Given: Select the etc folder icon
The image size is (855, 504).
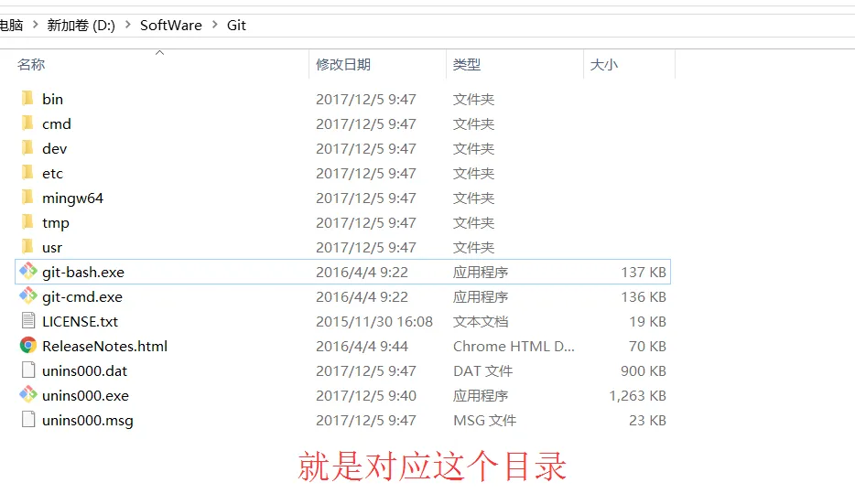Looking at the screenshot, I should [27, 173].
